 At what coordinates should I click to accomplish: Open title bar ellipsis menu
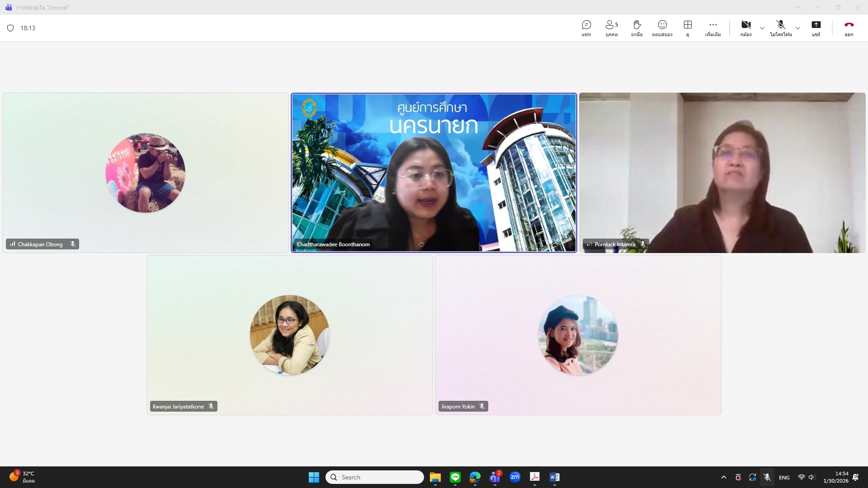point(797,7)
